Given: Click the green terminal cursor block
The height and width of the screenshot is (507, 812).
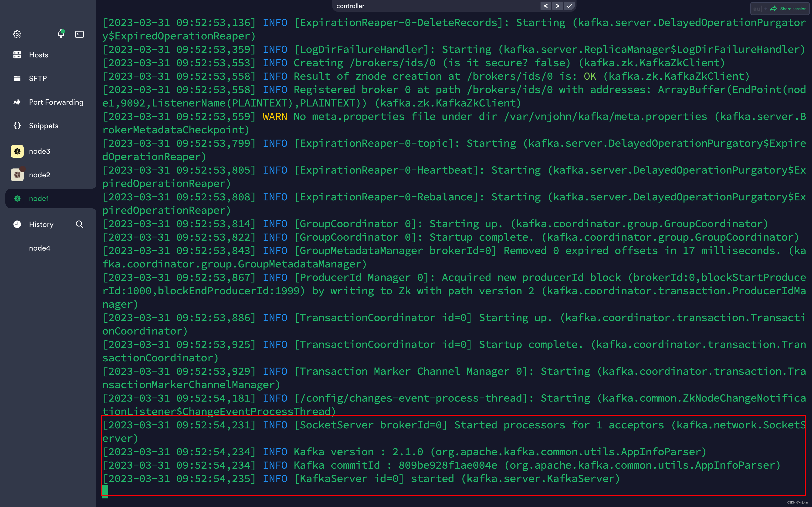Looking at the screenshot, I should [105, 491].
